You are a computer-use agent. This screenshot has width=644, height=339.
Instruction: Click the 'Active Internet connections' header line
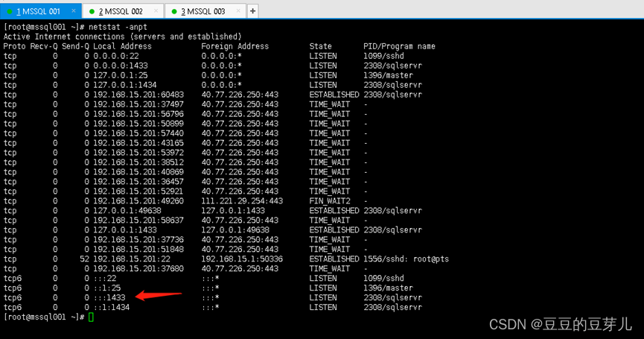[x=122, y=37]
